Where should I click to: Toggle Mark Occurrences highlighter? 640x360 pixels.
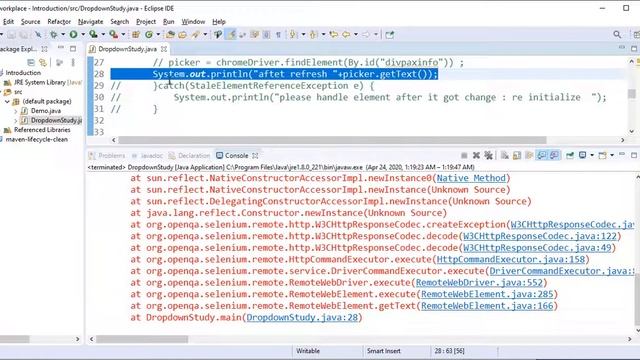pos(231,35)
